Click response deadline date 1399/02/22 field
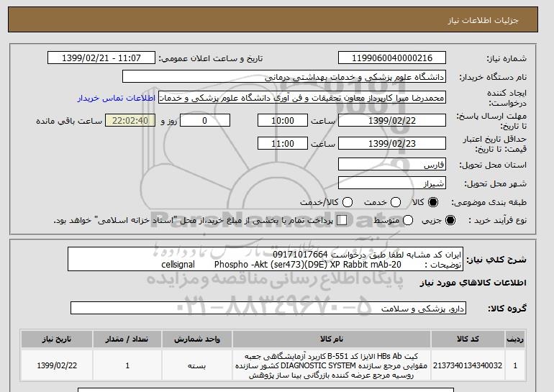554x392 pixels. (392, 120)
